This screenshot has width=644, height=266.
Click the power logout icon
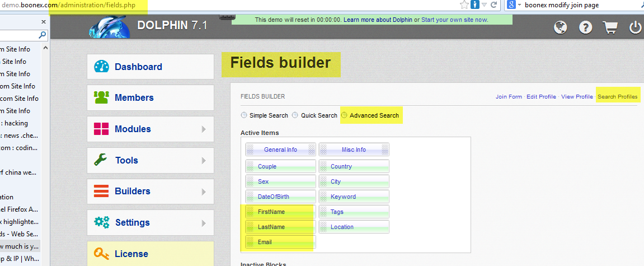tap(635, 27)
